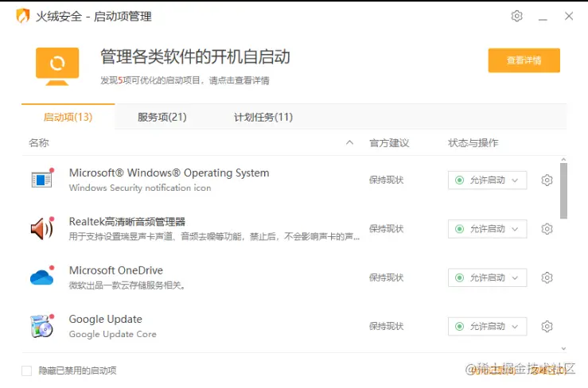Select the Realtek高清晰音频管理器 row title
This screenshot has height=388, width=588.
click(x=127, y=222)
